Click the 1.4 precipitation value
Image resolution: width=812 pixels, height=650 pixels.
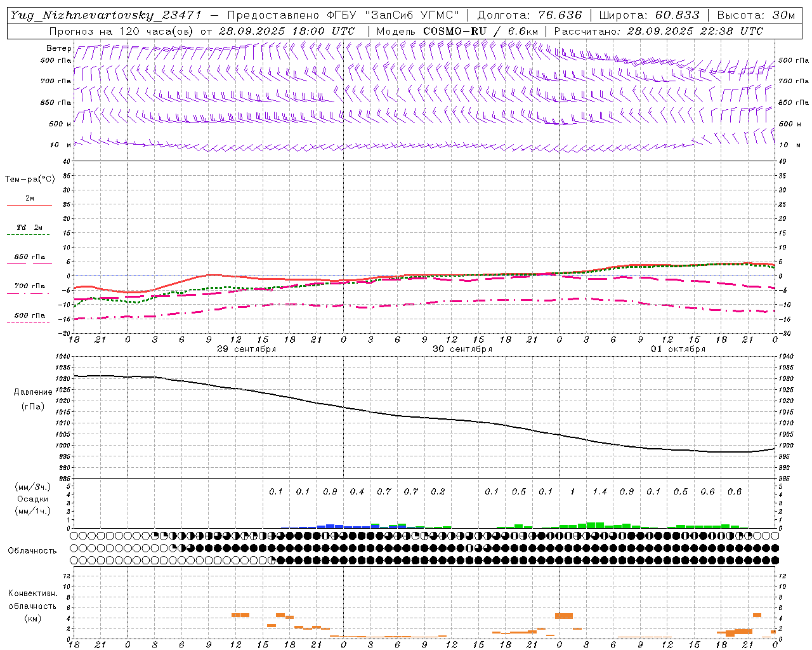click(x=599, y=491)
